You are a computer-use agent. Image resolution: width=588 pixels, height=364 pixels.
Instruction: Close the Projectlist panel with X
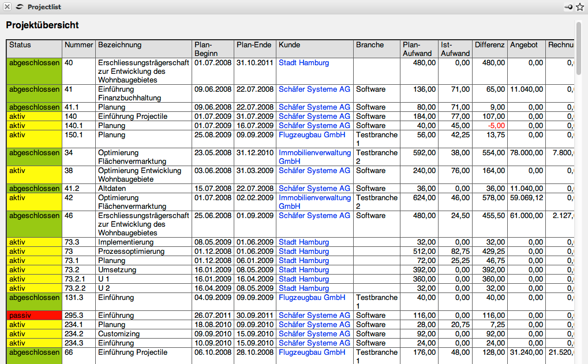8,7
